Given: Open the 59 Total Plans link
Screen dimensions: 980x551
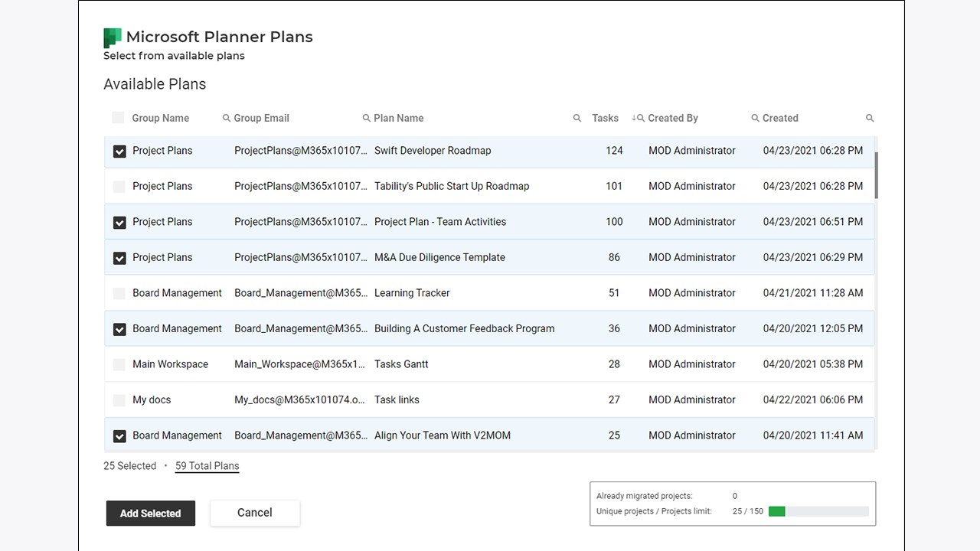Looking at the screenshot, I should point(207,465).
